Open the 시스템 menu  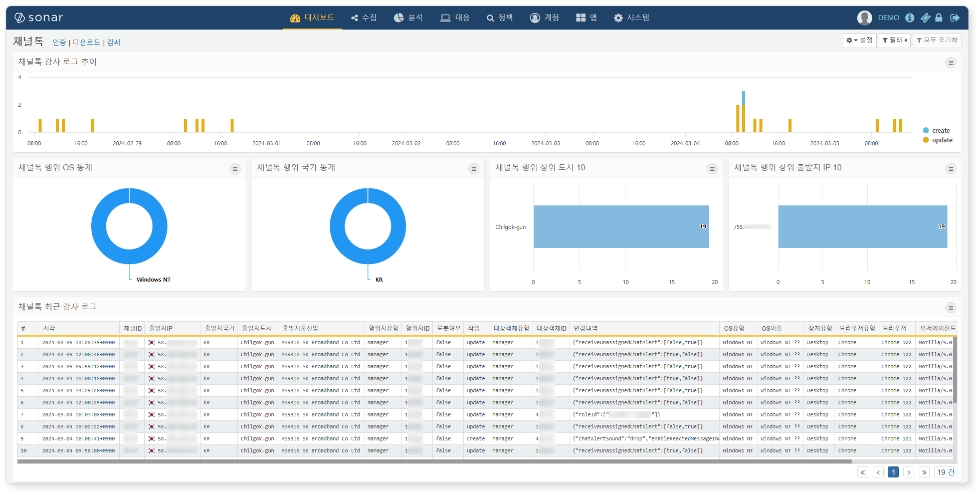pyautogui.click(x=632, y=18)
